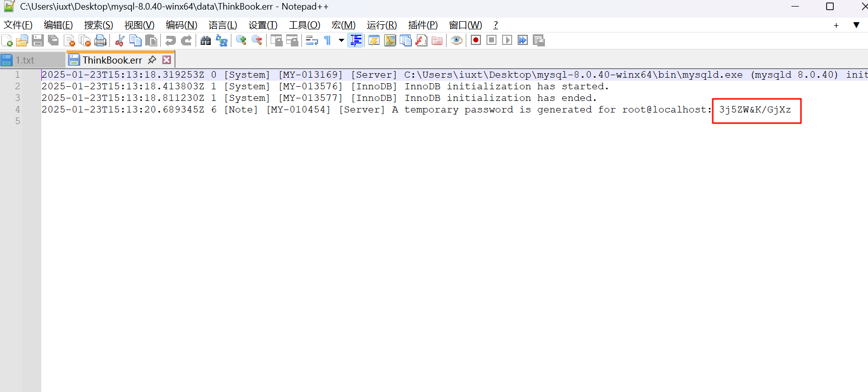This screenshot has width=868, height=392.
Task: Select the ThinkBook.err tab
Action: [x=112, y=60]
